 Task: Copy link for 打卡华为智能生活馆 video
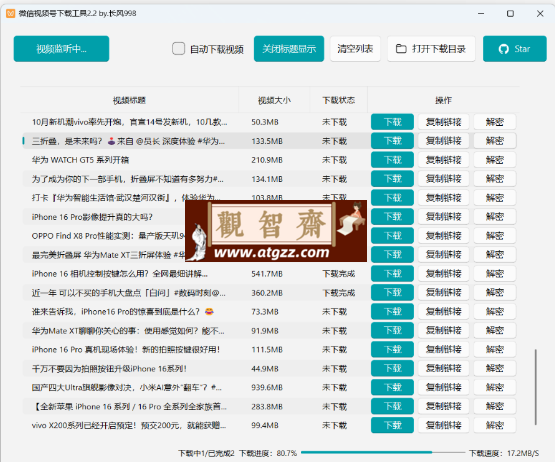(x=444, y=198)
